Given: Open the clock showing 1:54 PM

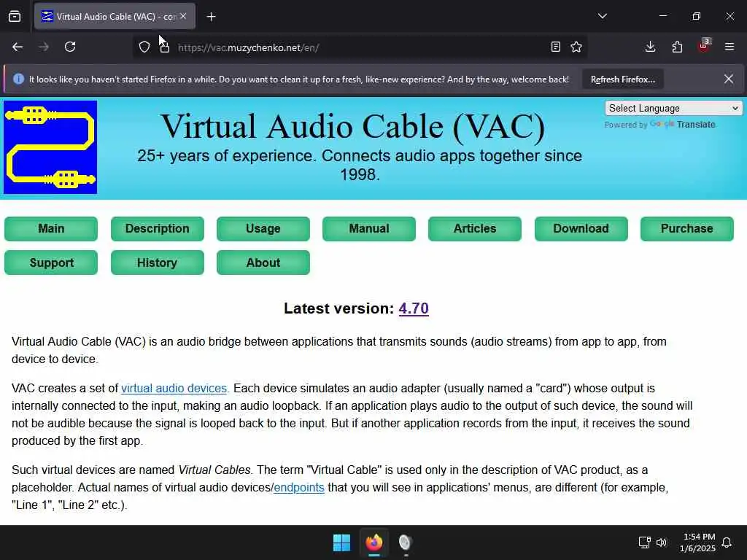Looking at the screenshot, I should [697, 542].
